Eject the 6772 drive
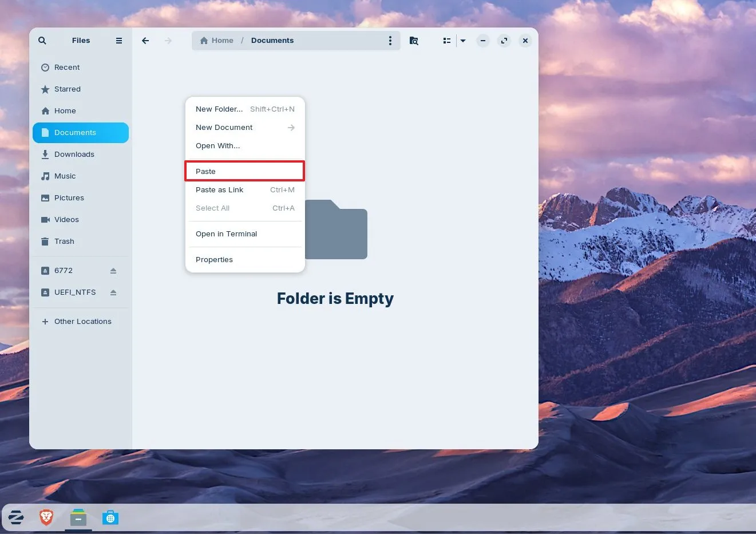This screenshot has width=756, height=534. 112,270
